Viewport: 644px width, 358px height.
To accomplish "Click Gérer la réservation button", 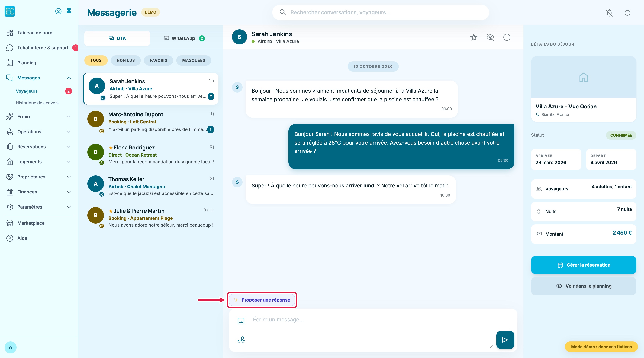I will click(584, 265).
